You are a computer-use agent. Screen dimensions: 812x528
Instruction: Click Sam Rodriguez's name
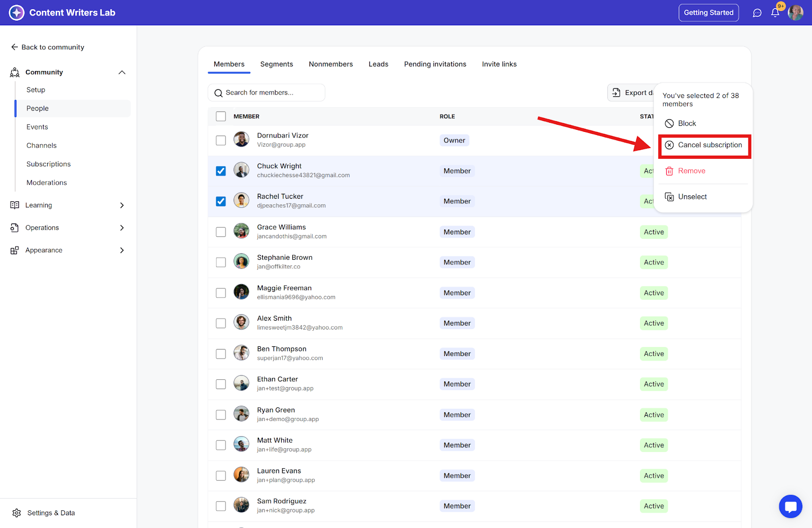282,502
